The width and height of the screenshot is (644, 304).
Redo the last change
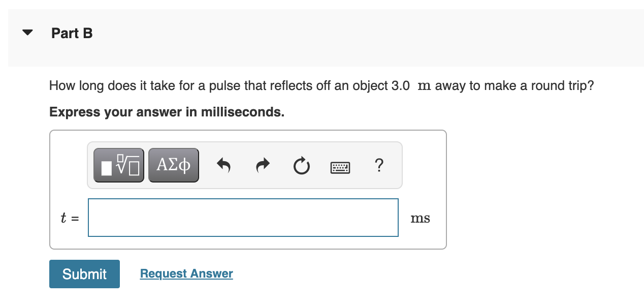click(x=263, y=165)
